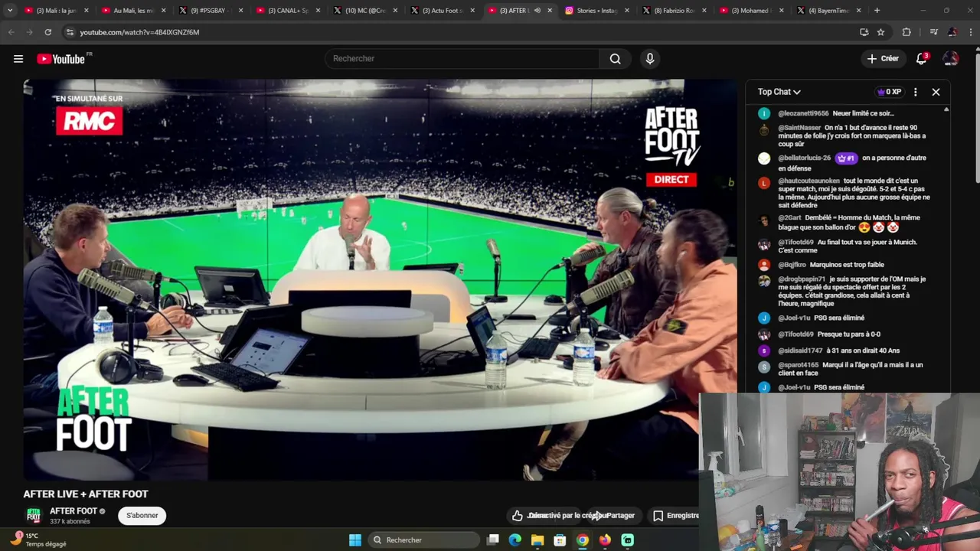The height and width of the screenshot is (551, 980).
Task: Click @leozanetti9656 username in chat
Action: [x=803, y=113]
